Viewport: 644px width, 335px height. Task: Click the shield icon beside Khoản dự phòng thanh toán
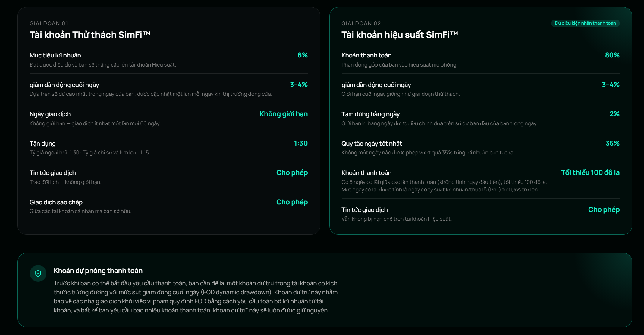pos(38,273)
